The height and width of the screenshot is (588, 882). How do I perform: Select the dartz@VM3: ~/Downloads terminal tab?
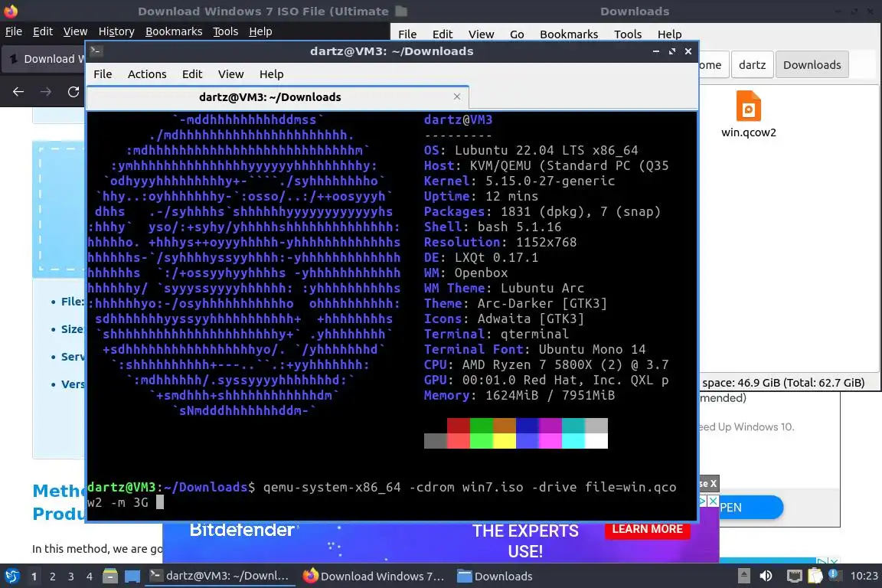(278, 97)
